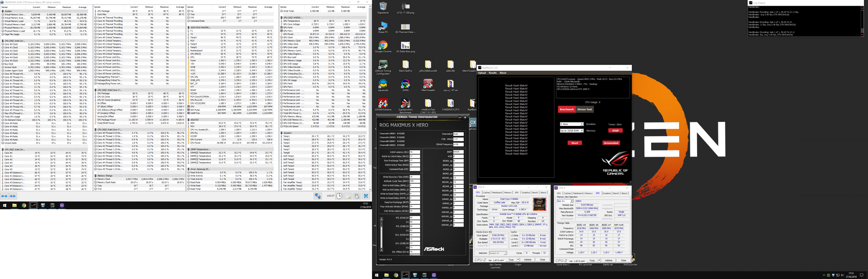Viewport: 868px width, 279px height.
Task: Click HWiNFO collapse columns arrows icon
Action: (x=13, y=196)
